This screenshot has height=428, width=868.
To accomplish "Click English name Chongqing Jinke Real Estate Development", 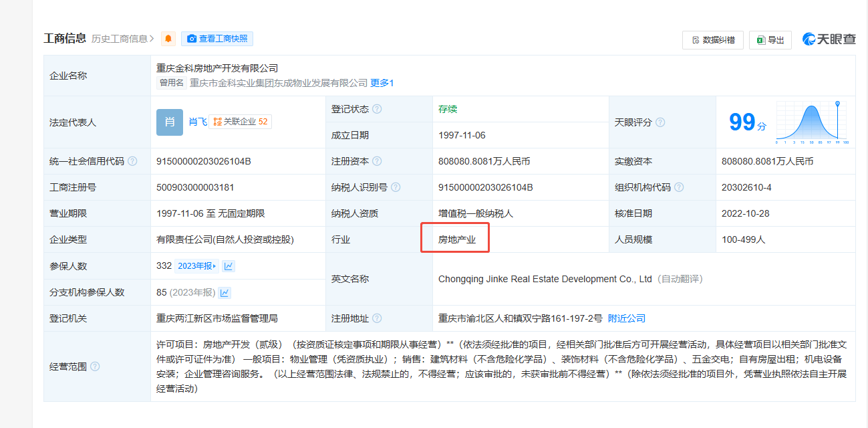I will pos(545,279).
